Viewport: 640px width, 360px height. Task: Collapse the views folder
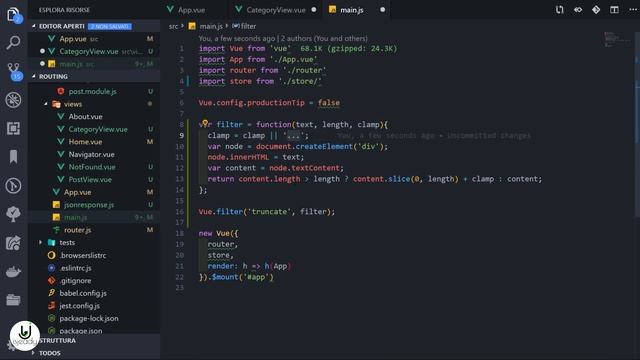[x=46, y=104]
